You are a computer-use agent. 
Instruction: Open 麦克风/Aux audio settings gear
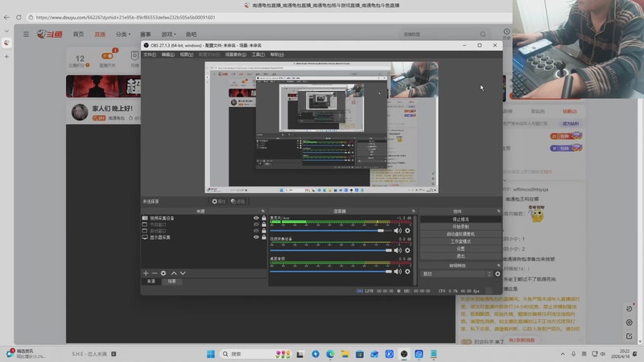[x=407, y=231]
